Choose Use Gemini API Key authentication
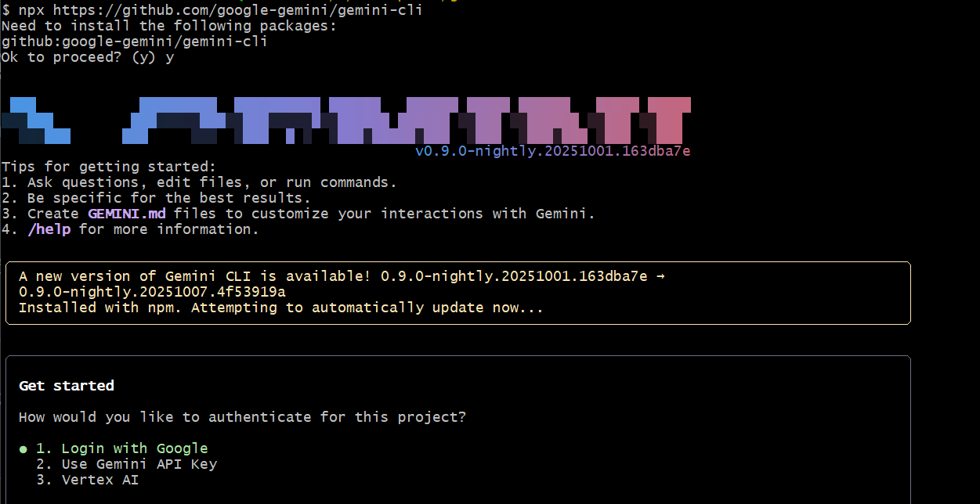Image resolution: width=980 pixels, height=504 pixels. 127,464
